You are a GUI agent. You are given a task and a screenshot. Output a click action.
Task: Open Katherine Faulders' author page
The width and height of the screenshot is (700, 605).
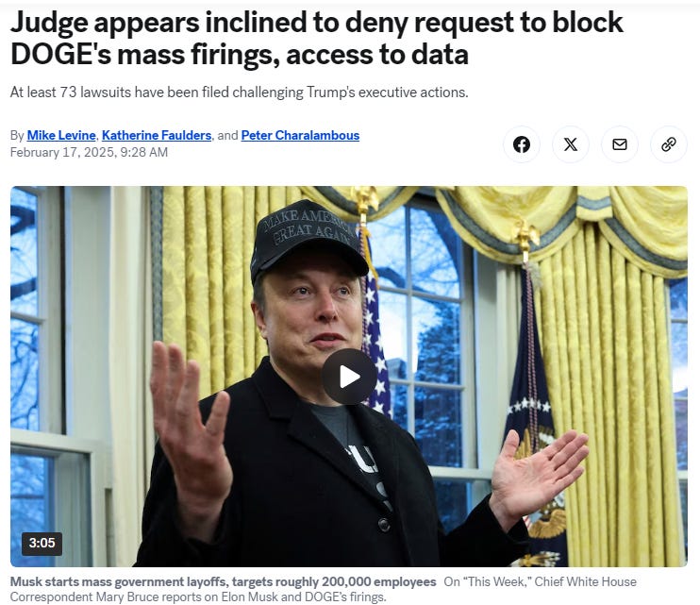point(157,135)
